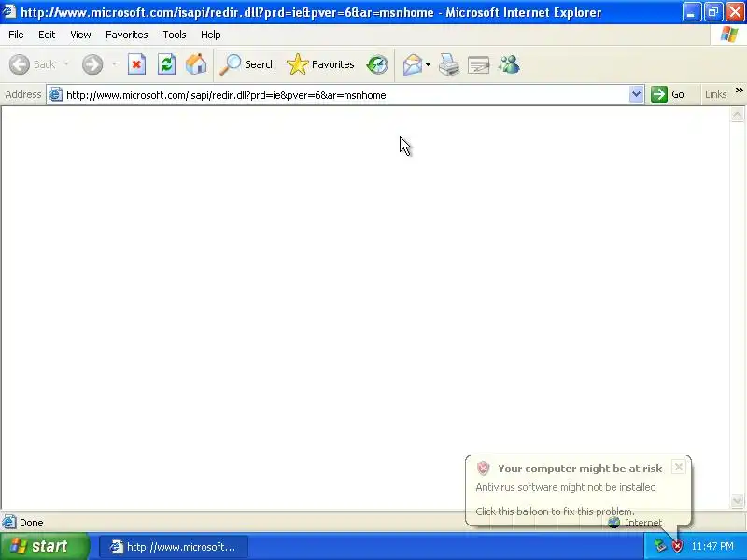Open the Tools menu

pyautogui.click(x=175, y=35)
